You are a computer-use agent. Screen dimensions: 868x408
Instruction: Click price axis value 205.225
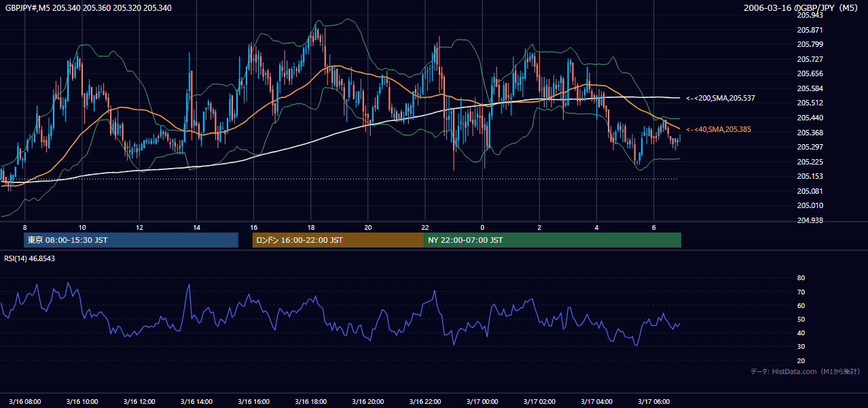click(810, 162)
